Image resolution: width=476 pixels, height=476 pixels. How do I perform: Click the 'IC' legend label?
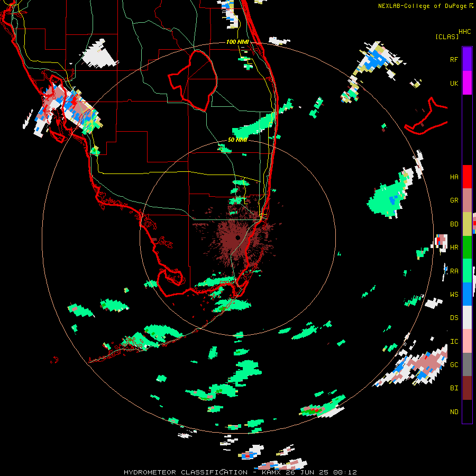pos(454,342)
